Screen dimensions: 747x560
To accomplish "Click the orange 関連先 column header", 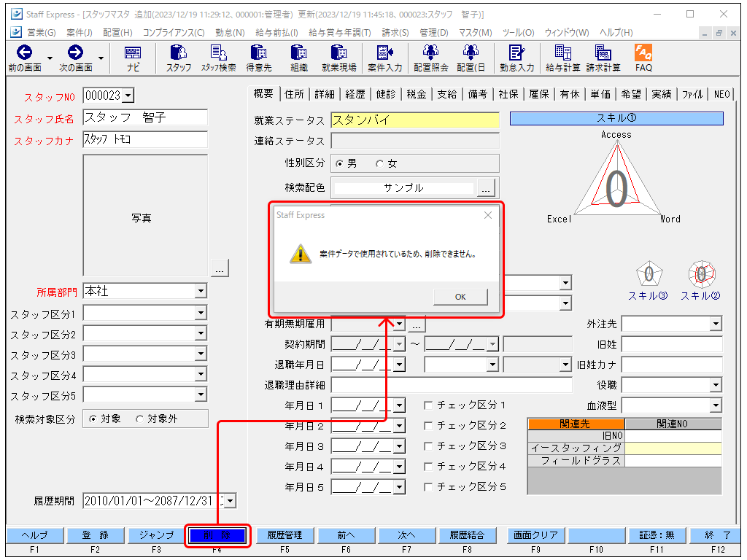I will (576, 424).
